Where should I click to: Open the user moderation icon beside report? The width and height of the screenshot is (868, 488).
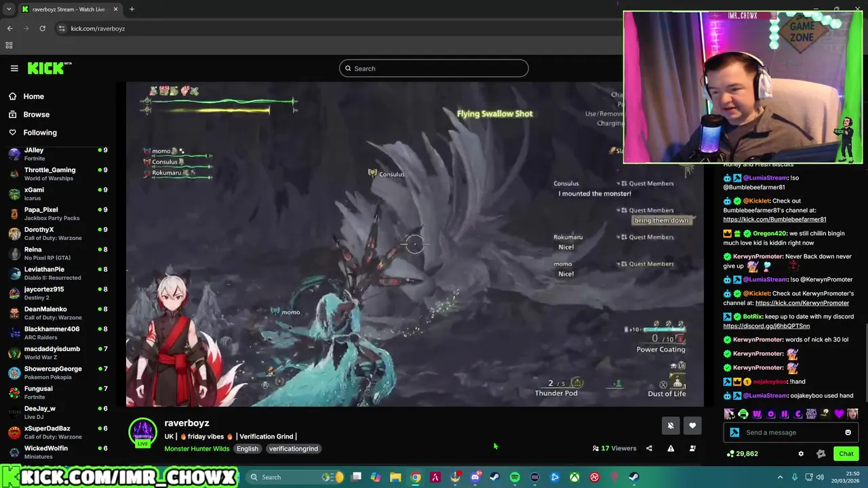click(x=692, y=448)
